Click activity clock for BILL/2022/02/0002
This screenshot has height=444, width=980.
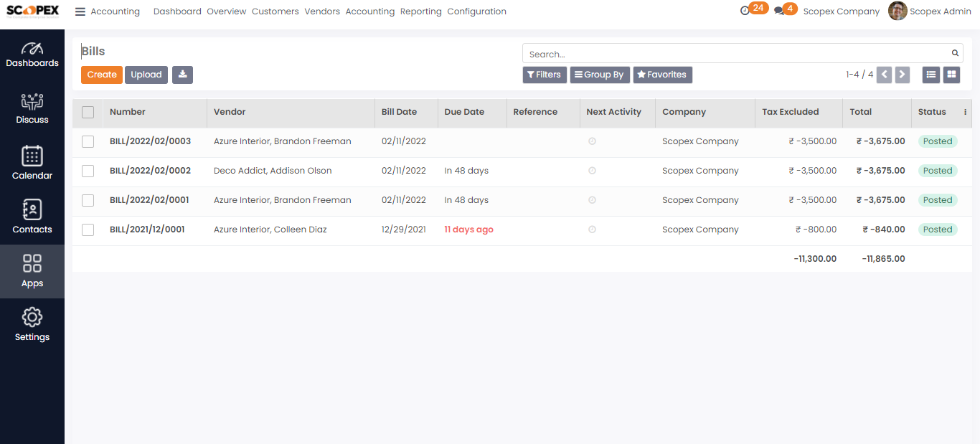point(592,171)
